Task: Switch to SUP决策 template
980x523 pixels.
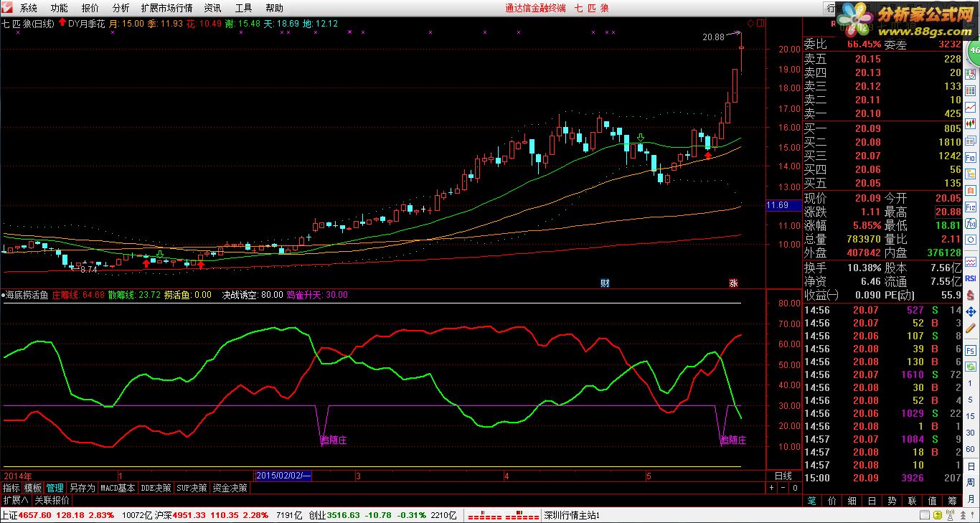Action: click(192, 488)
